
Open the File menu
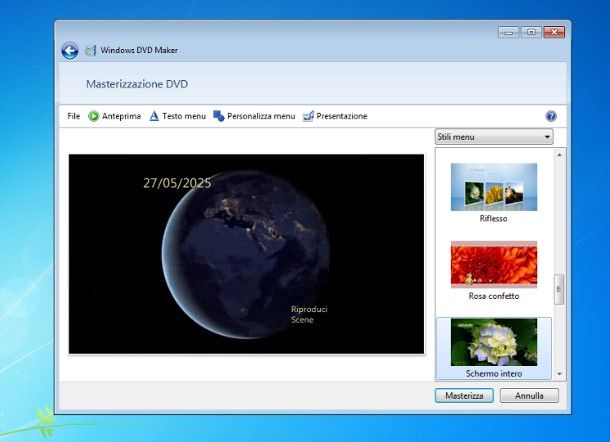click(x=74, y=116)
